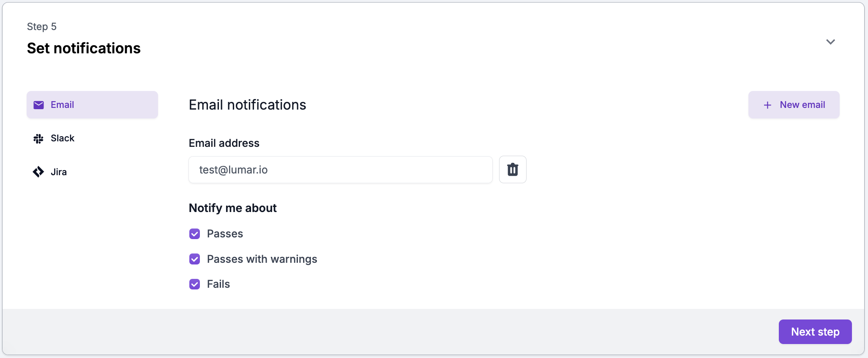Switch to Jira notifications tab

pyautogui.click(x=92, y=172)
